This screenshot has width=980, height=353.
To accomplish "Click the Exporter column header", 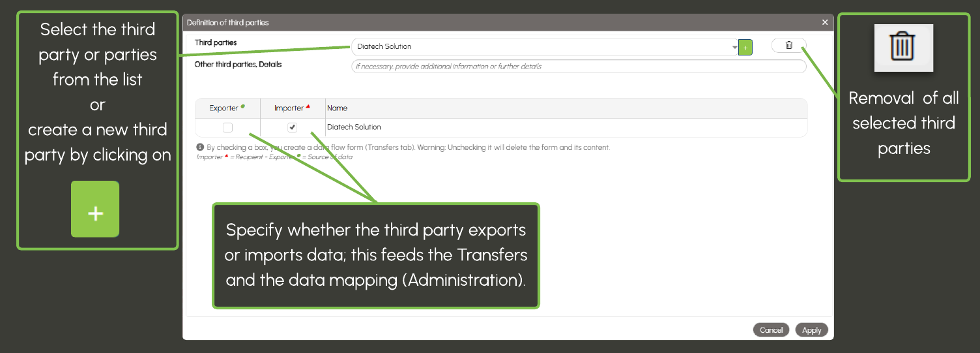I will [x=223, y=108].
